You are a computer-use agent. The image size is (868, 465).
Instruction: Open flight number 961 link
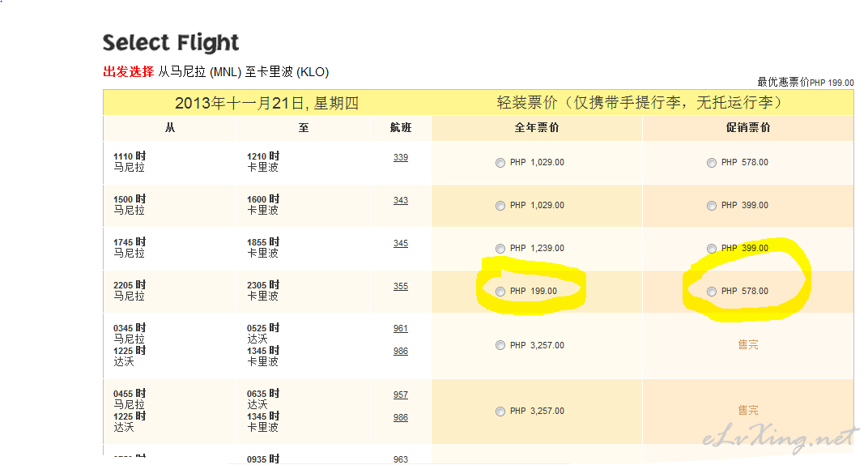401,328
